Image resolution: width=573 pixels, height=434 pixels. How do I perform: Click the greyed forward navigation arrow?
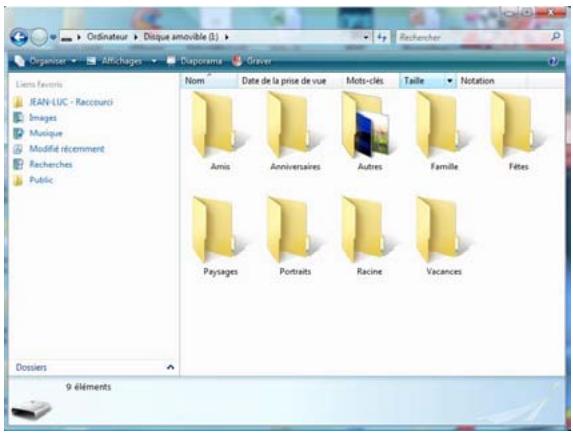pyautogui.click(x=39, y=37)
